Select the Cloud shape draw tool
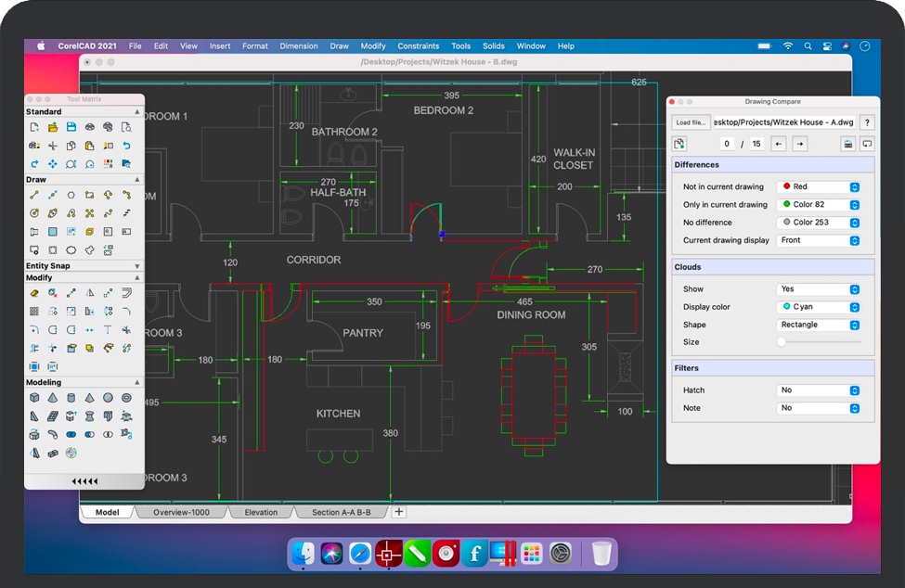This screenshot has width=905, height=588. click(71, 250)
